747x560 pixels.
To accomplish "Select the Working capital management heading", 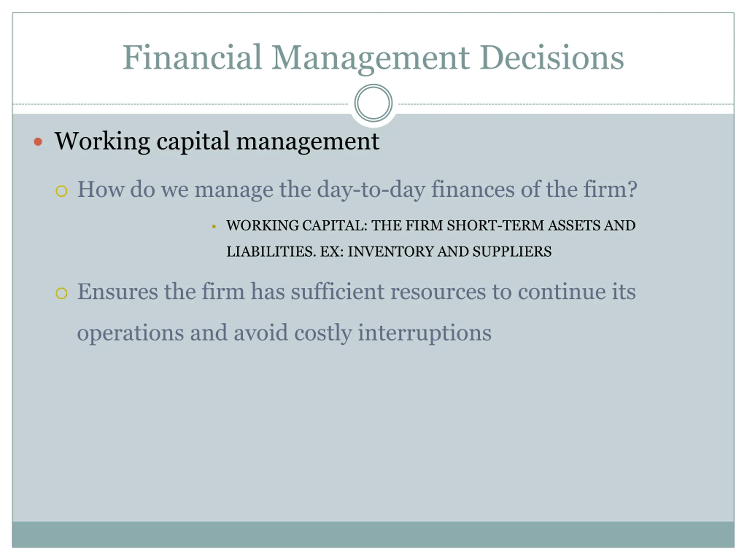I will [217, 141].
